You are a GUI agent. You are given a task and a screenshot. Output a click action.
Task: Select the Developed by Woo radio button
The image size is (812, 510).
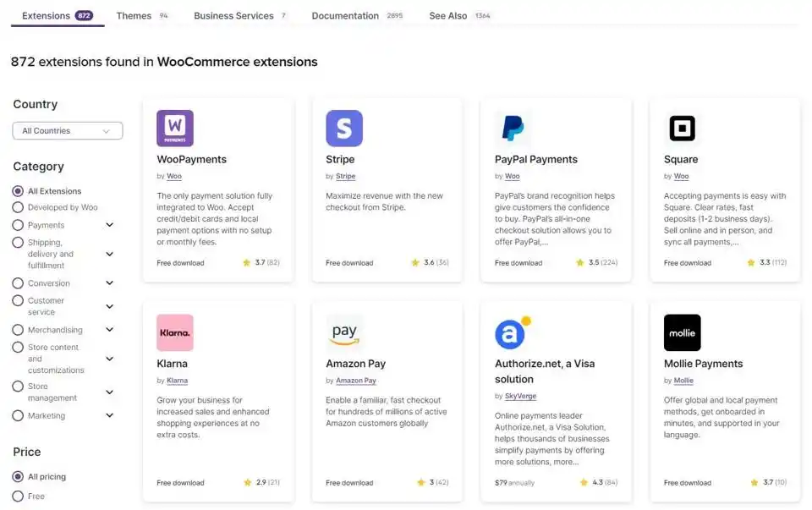tap(18, 207)
